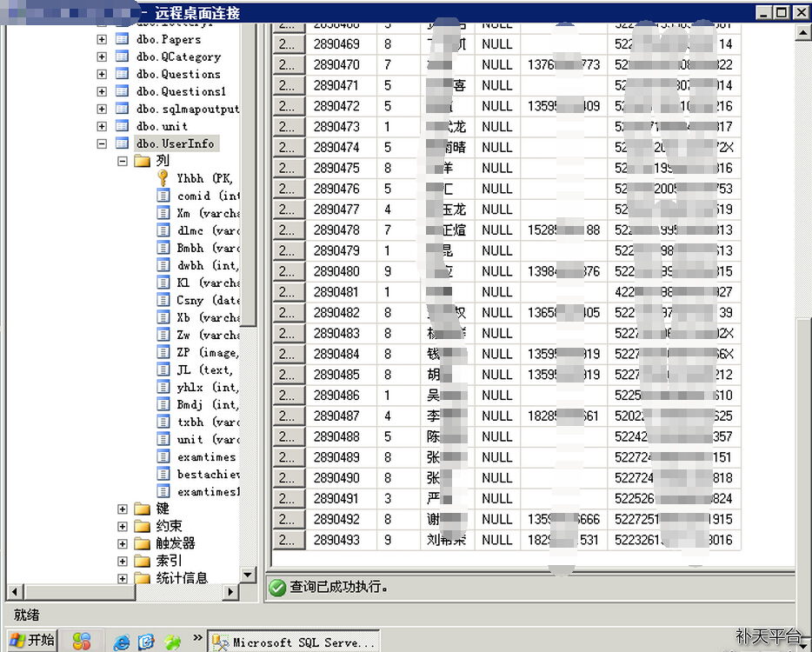
Task: Expand the 统计信息 statistics folder
Action: pyautogui.click(x=123, y=578)
